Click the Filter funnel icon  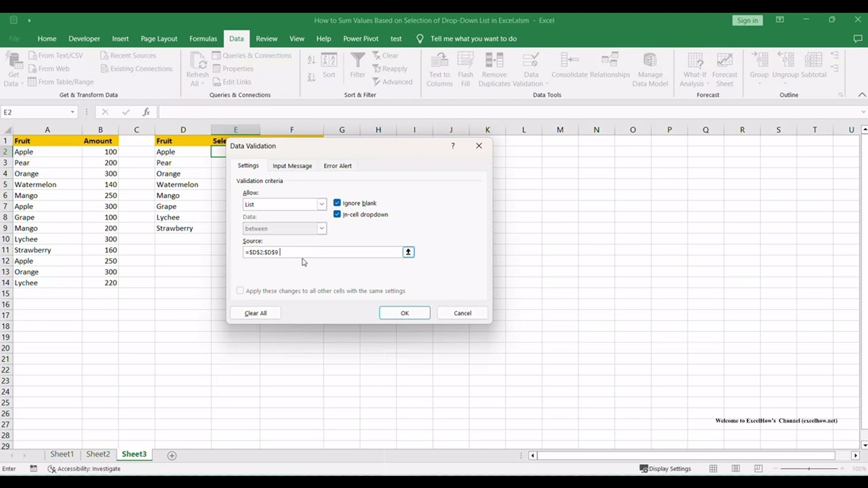(x=357, y=61)
